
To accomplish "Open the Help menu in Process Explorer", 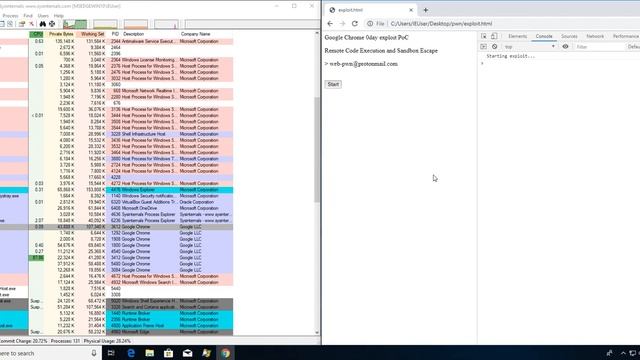I will click(x=58, y=16).
